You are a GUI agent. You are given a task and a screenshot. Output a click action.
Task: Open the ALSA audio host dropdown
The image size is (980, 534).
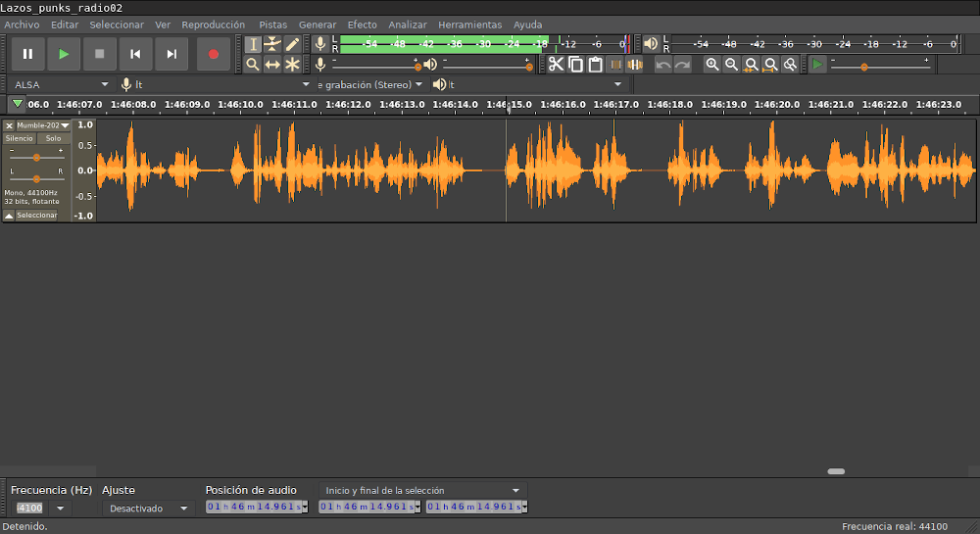coord(61,84)
